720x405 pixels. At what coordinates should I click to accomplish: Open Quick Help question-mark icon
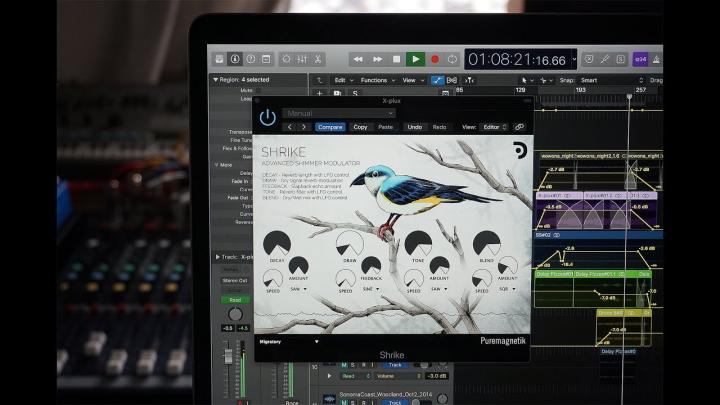pos(251,59)
